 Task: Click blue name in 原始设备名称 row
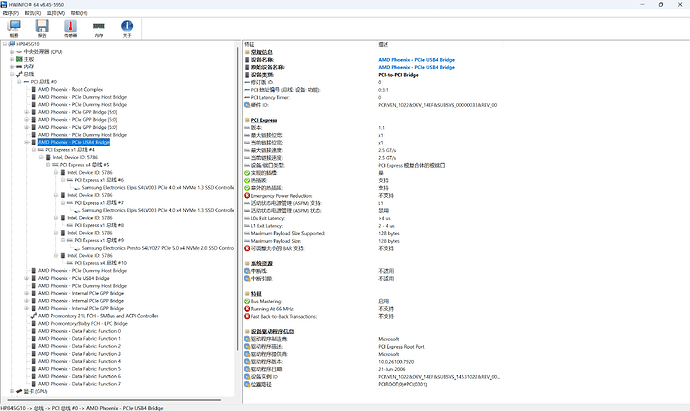pos(416,67)
